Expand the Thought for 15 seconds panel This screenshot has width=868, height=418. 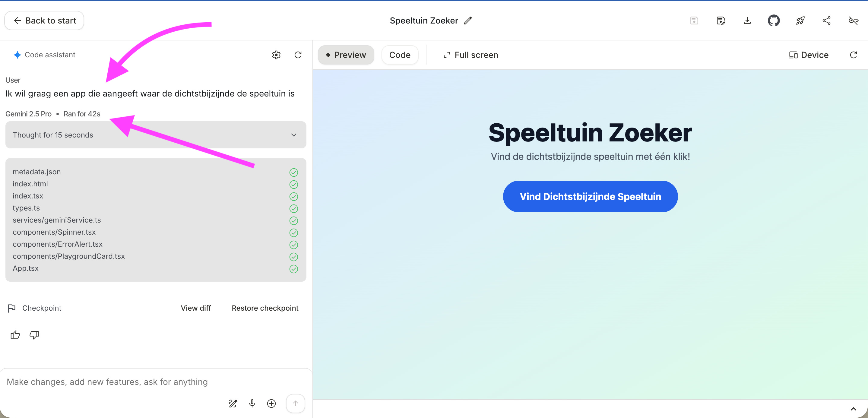point(156,135)
